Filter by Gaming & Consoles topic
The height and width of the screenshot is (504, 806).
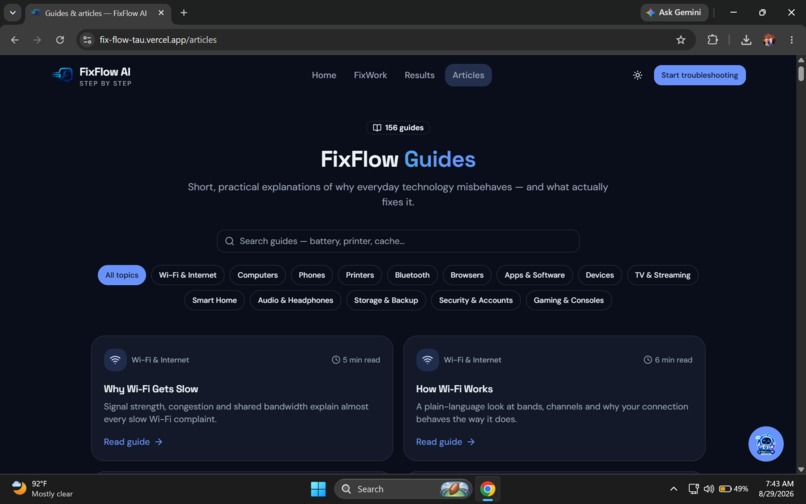coord(569,300)
